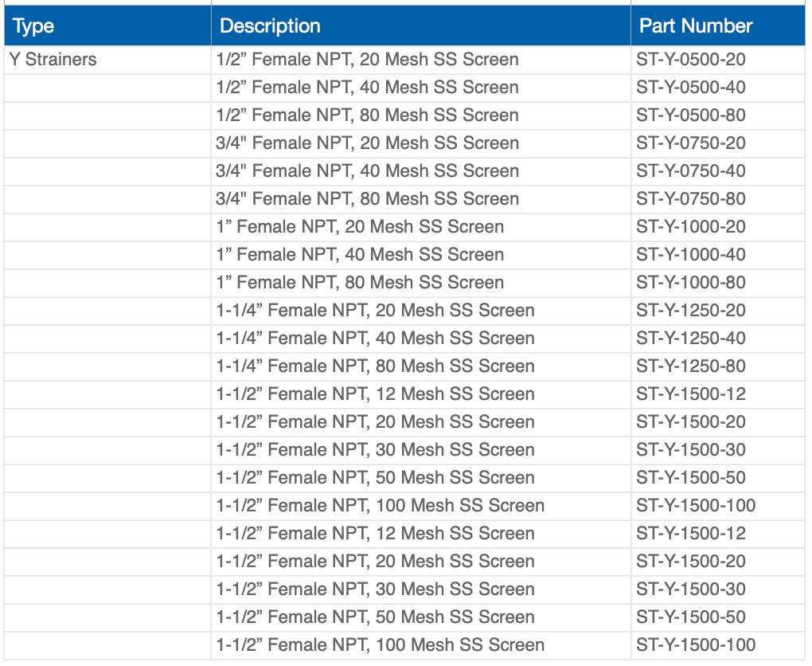Click the Description column header
The image size is (812, 666).
click(x=268, y=25)
